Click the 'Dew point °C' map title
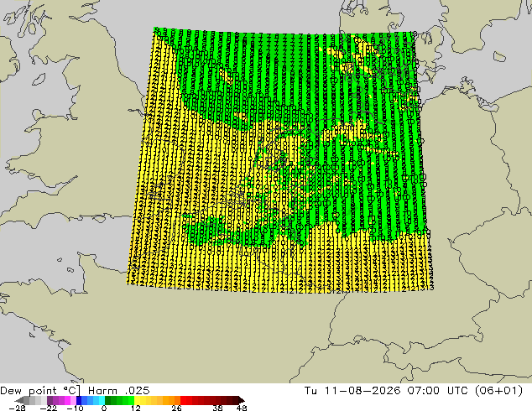Screen dimensions: 532x411 [x=40, y=391]
